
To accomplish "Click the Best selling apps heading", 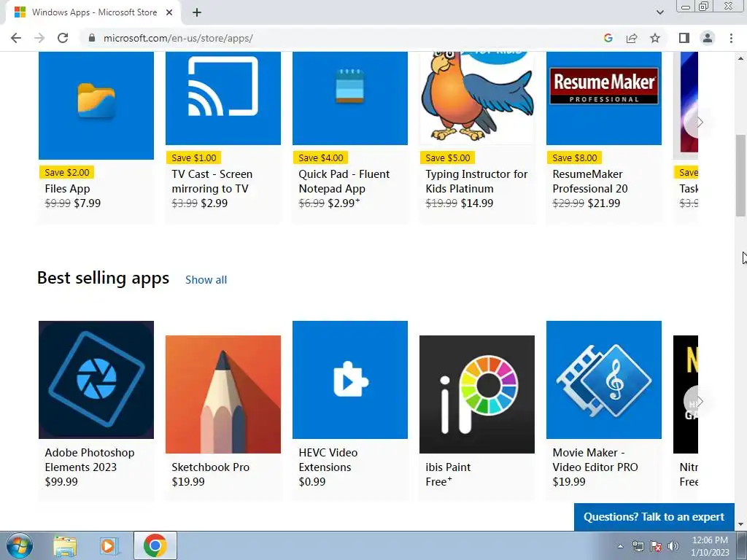I will point(104,278).
